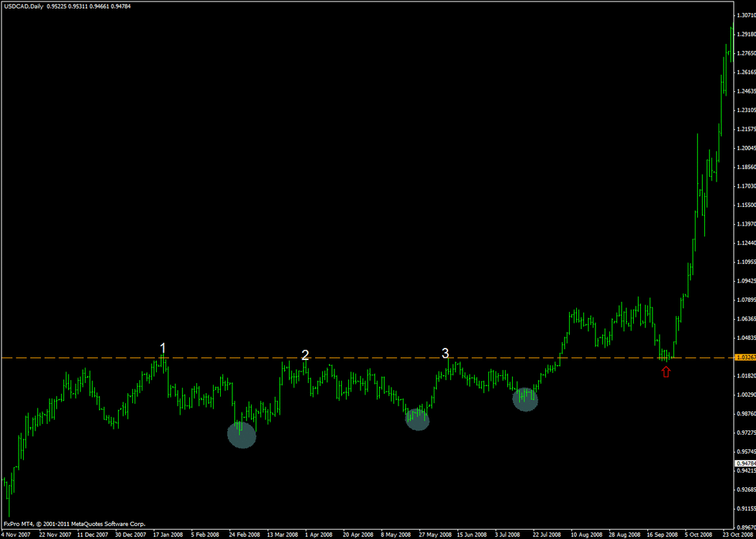Image resolution: width=756 pixels, height=539 pixels.
Task: Click the 8 May 2008 date label
Action: pyautogui.click(x=396, y=535)
